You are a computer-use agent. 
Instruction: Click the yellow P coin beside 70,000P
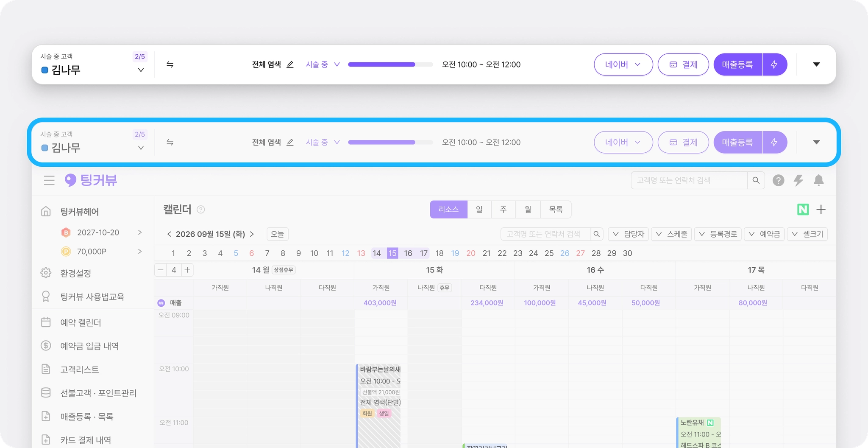[x=66, y=252]
